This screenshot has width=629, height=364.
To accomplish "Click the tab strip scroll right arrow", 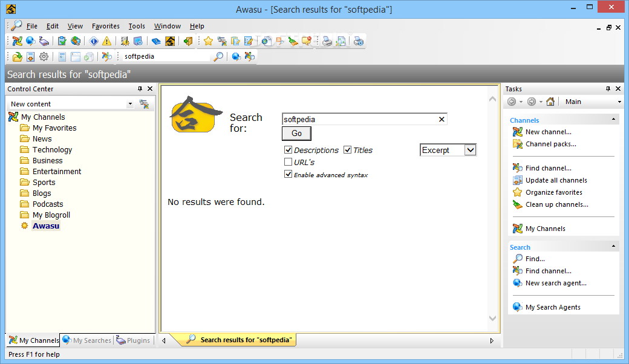I will click(492, 340).
